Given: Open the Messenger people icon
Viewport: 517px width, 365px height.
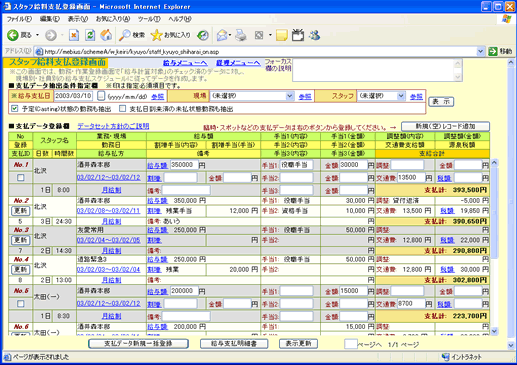Looking at the screenshot, I should pyautogui.click(x=314, y=35).
